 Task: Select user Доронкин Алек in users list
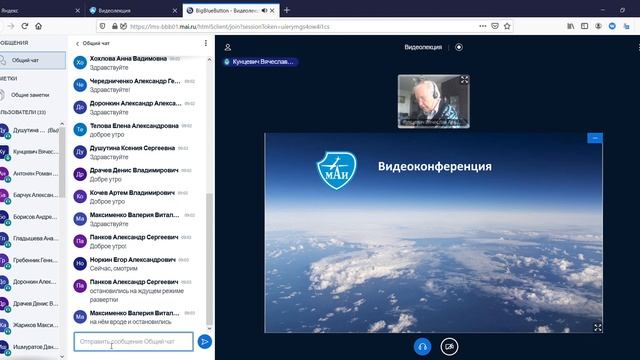click(30, 282)
